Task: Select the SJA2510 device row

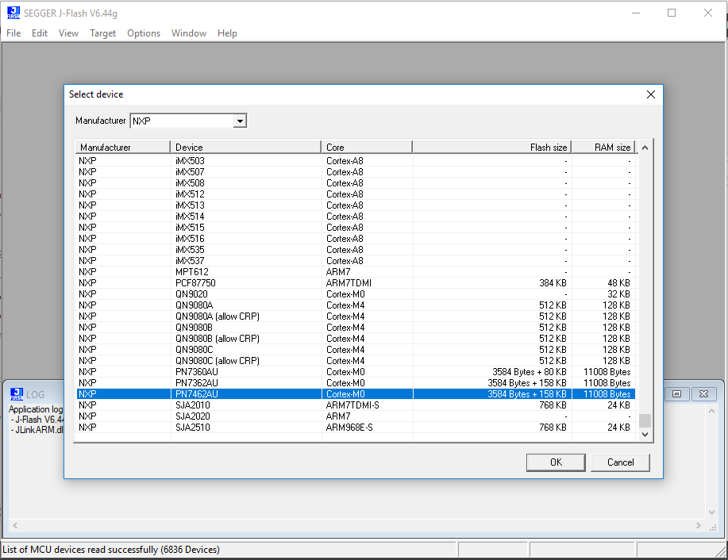Action: [x=356, y=428]
